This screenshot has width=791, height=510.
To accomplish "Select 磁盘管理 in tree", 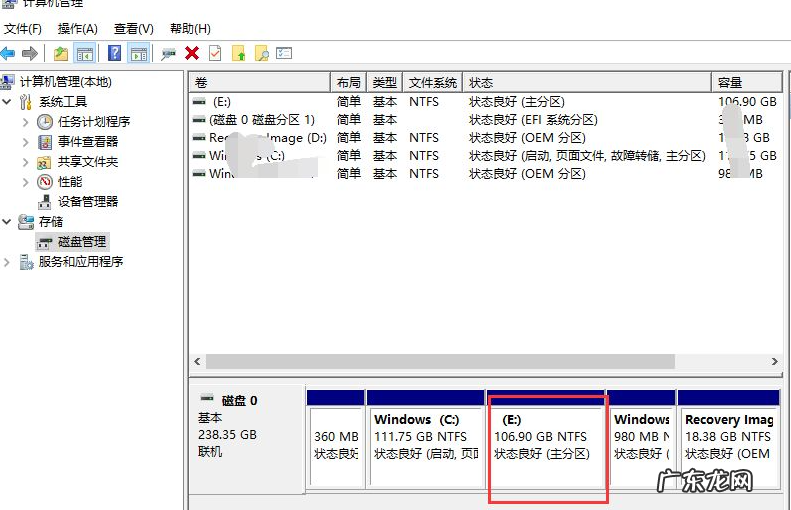I will click(x=82, y=242).
